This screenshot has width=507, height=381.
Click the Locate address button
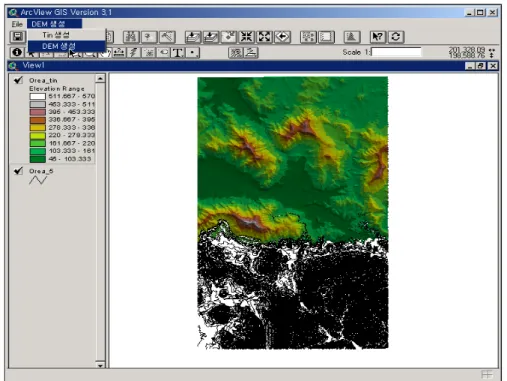click(149, 37)
